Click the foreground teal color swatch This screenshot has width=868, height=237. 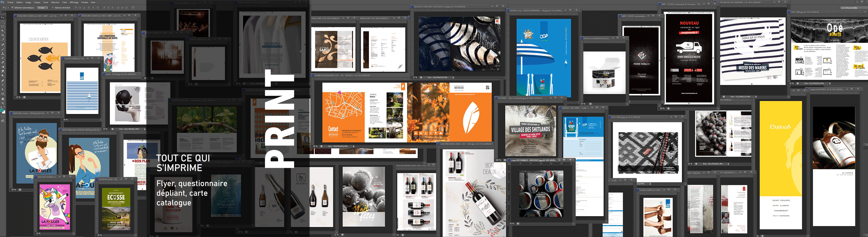point(2,110)
